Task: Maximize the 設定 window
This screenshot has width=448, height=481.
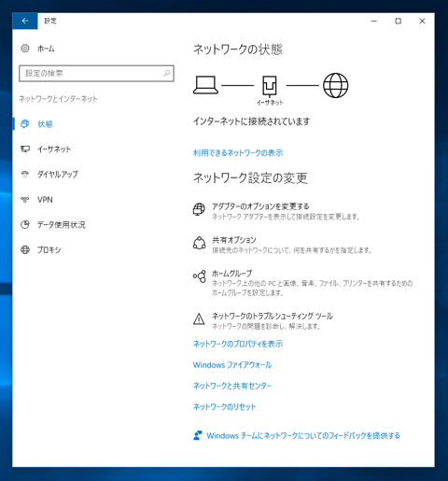Action: 399,21
